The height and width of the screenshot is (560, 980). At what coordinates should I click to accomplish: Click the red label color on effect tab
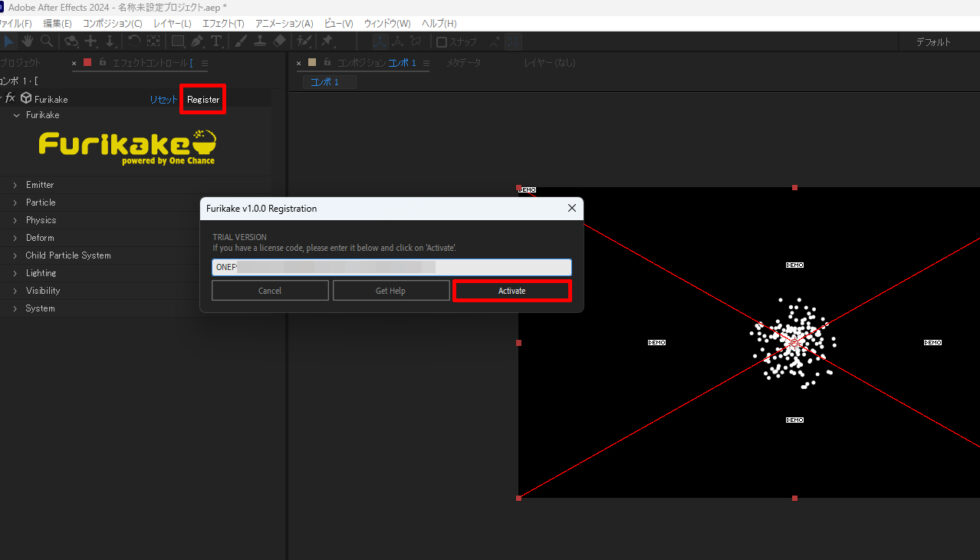pyautogui.click(x=87, y=63)
